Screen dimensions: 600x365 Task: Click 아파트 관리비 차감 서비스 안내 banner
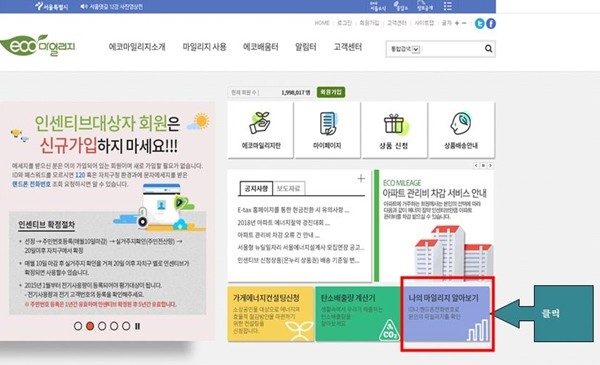click(434, 226)
